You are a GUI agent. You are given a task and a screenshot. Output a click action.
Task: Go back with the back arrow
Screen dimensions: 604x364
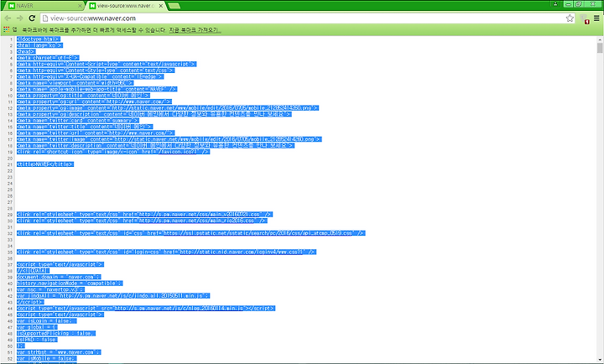click(x=8, y=18)
